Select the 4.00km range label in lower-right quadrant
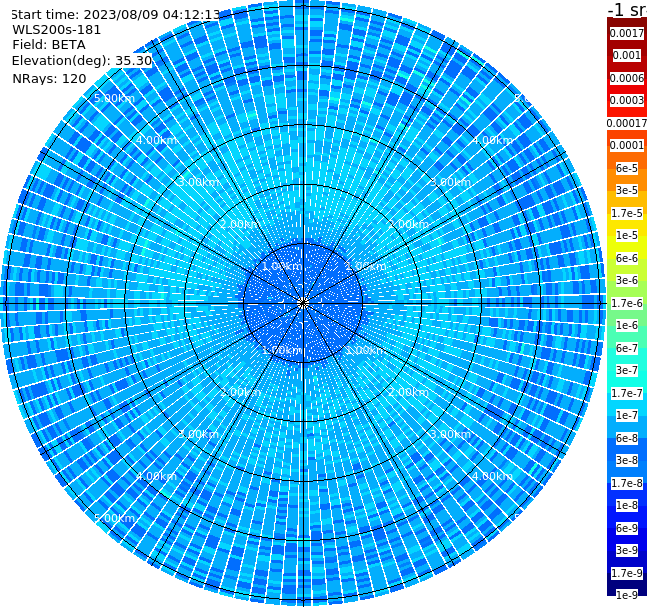 click(x=492, y=476)
